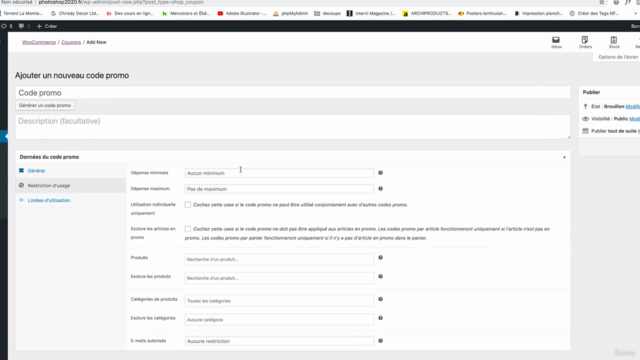Click the Description (facultative) text area

pos(293,127)
